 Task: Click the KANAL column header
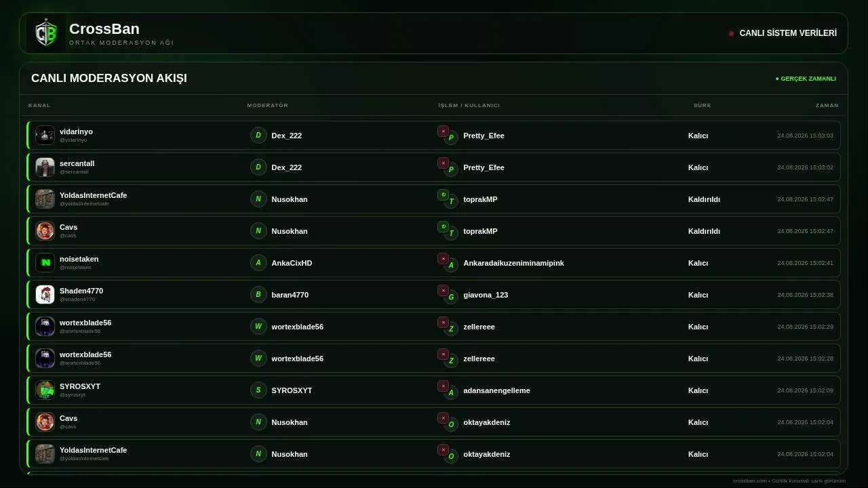point(39,105)
